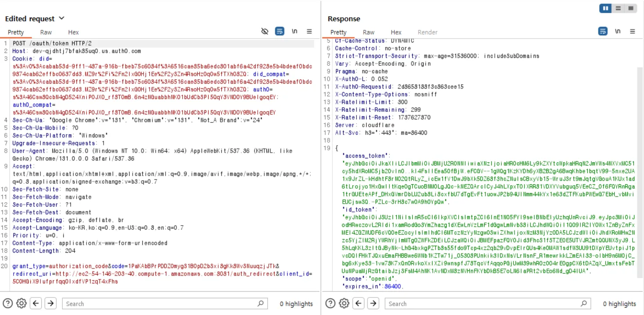Toggle line wrap icon in Response pane
The width and height of the screenshot is (644, 315).
click(603, 31)
